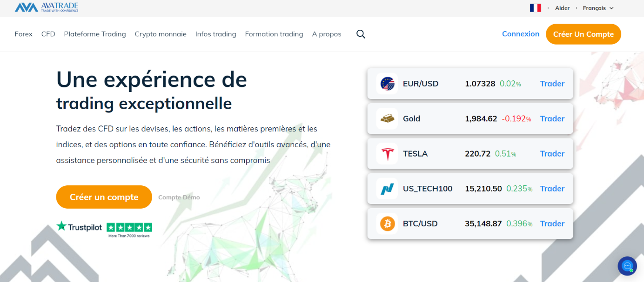Open the Crypto monnaie menu
The width and height of the screenshot is (644, 282).
161,33
